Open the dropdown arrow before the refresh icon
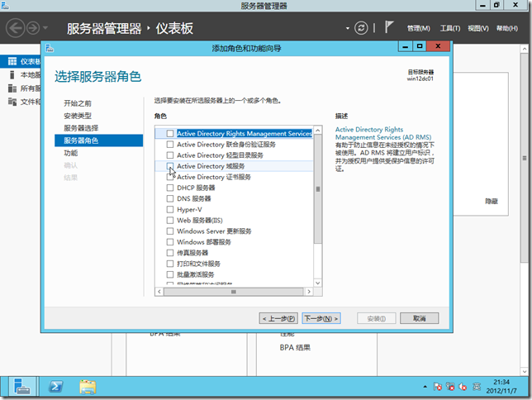 pos(348,28)
